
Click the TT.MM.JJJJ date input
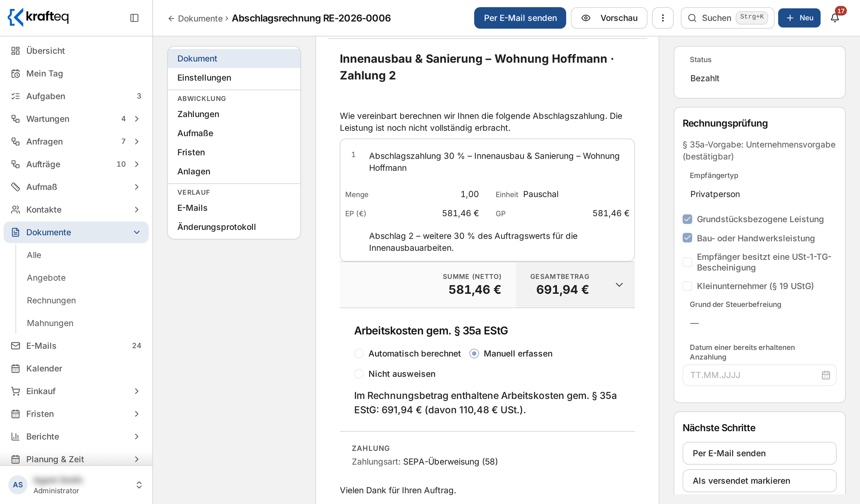pyautogui.click(x=759, y=375)
